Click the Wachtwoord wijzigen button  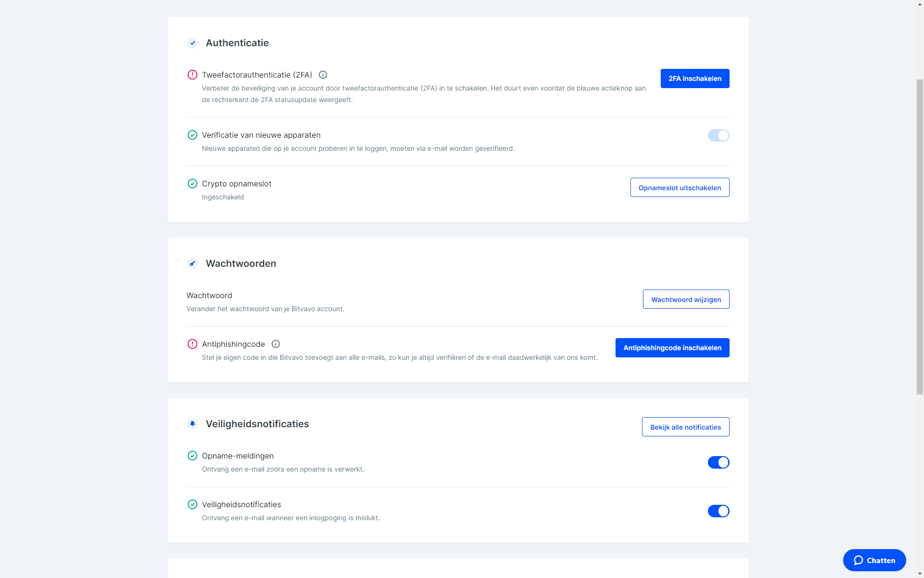[686, 299]
